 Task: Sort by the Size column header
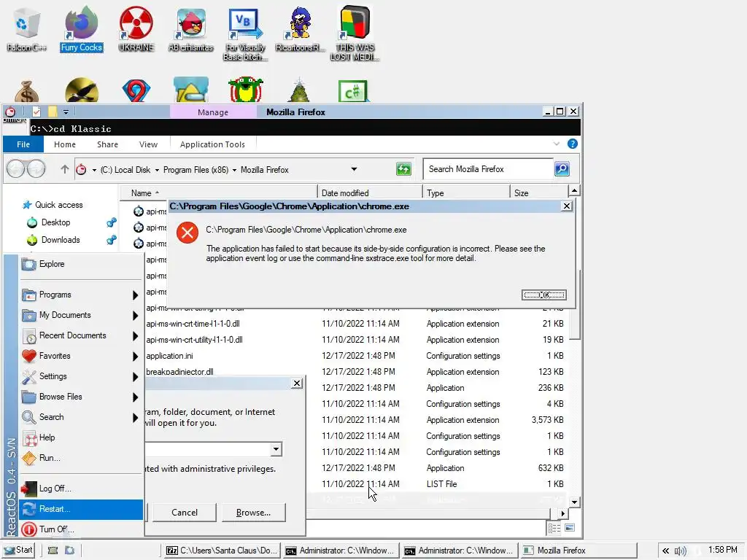pos(539,192)
